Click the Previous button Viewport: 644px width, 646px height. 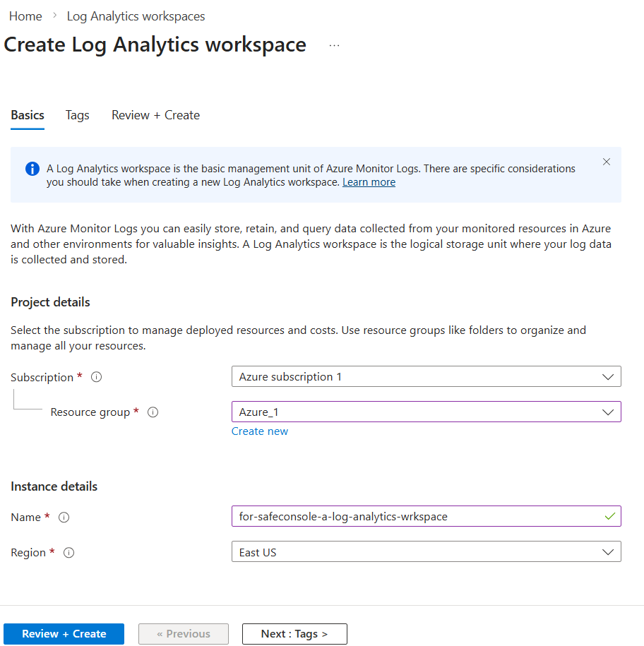(184, 633)
